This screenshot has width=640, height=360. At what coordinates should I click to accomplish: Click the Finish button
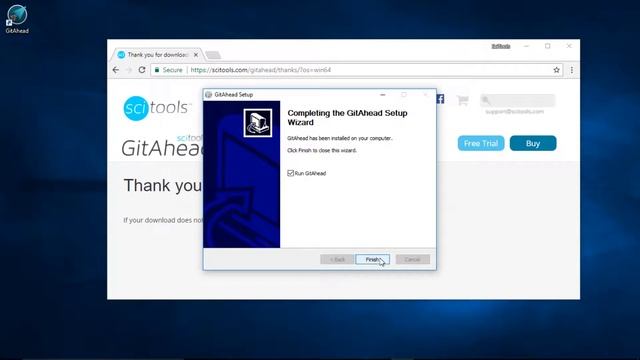(x=372, y=260)
